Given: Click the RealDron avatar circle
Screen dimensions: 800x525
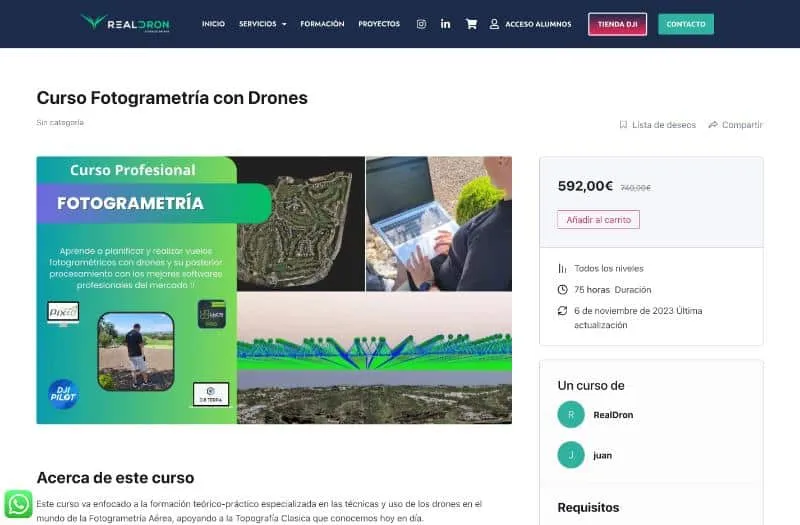Looking at the screenshot, I should pyautogui.click(x=571, y=414).
